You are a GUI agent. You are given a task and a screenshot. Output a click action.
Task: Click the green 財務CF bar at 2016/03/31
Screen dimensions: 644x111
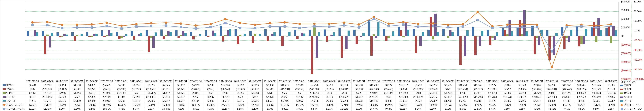(x=314, y=31)
